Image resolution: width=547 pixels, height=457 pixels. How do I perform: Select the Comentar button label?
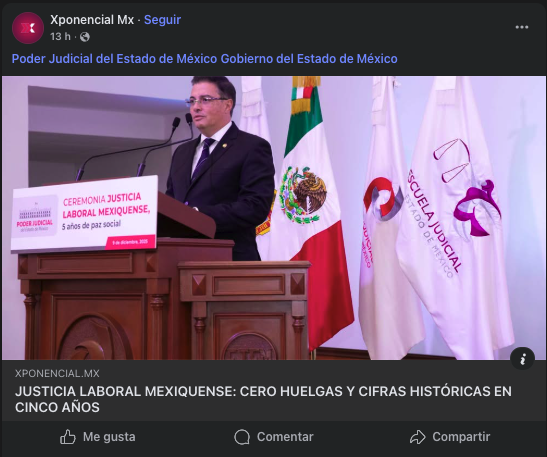[285, 437]
